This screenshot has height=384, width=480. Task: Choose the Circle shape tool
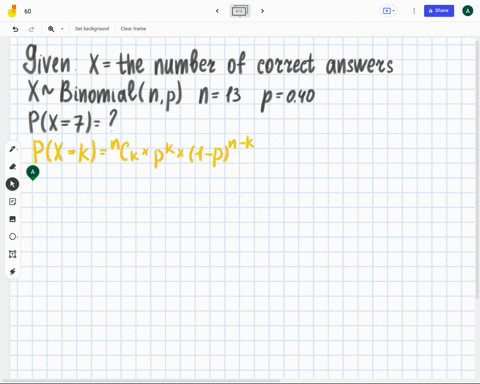(x=13, y=237)
